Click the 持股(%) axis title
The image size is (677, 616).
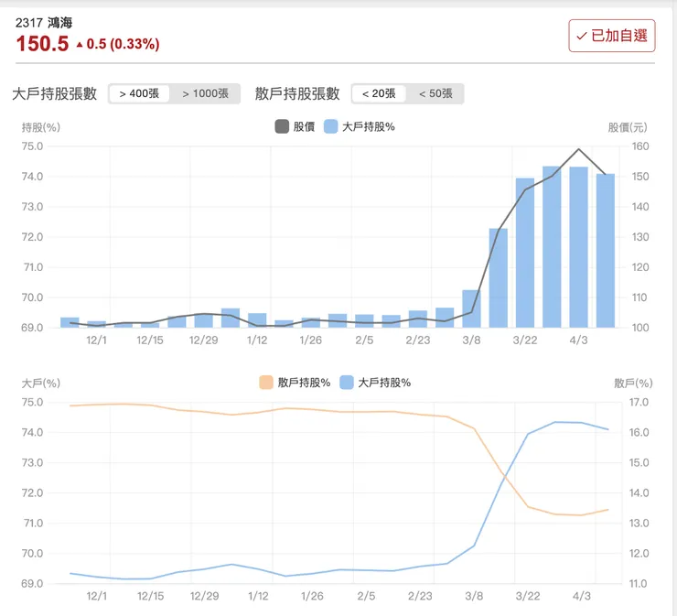coord(41,127)
